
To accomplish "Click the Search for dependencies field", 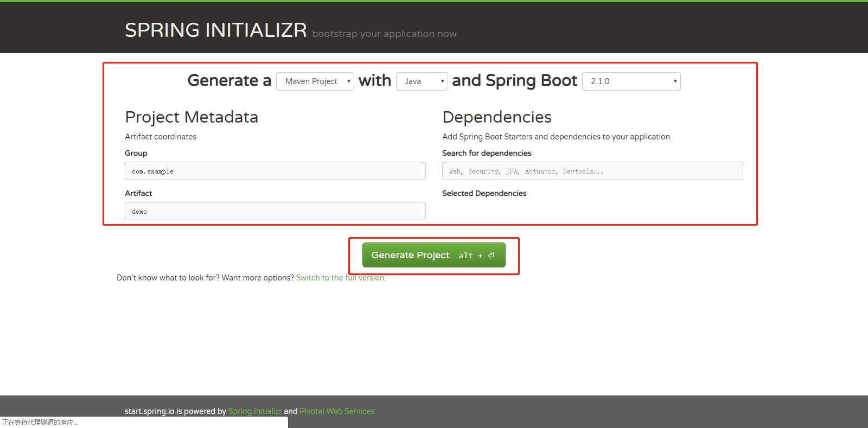I will click(x=592, y=171).
